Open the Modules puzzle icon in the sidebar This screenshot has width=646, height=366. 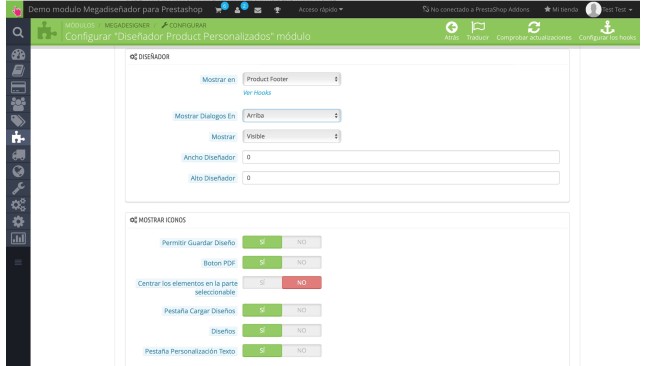[18, 137]
